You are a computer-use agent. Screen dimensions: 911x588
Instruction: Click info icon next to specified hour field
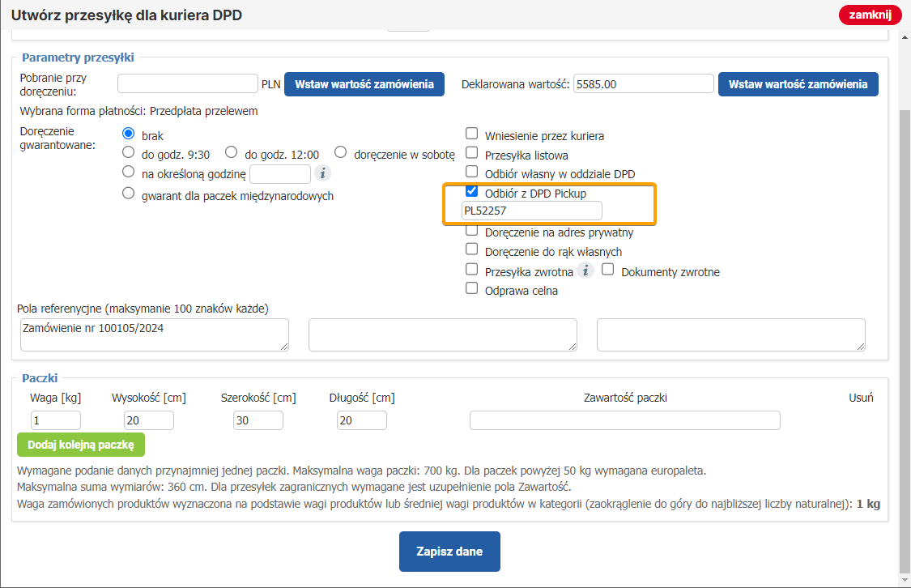pos(322,173)
